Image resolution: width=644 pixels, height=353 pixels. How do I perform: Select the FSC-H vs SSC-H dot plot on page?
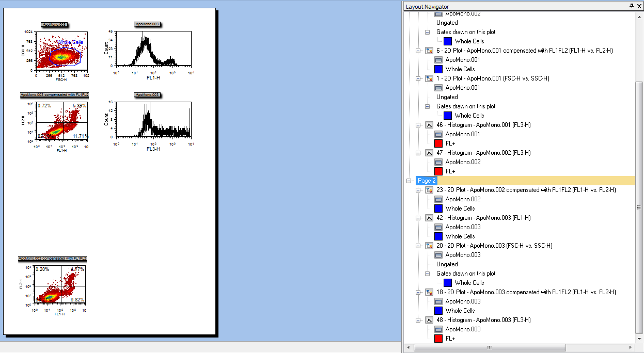click(61, 51)
